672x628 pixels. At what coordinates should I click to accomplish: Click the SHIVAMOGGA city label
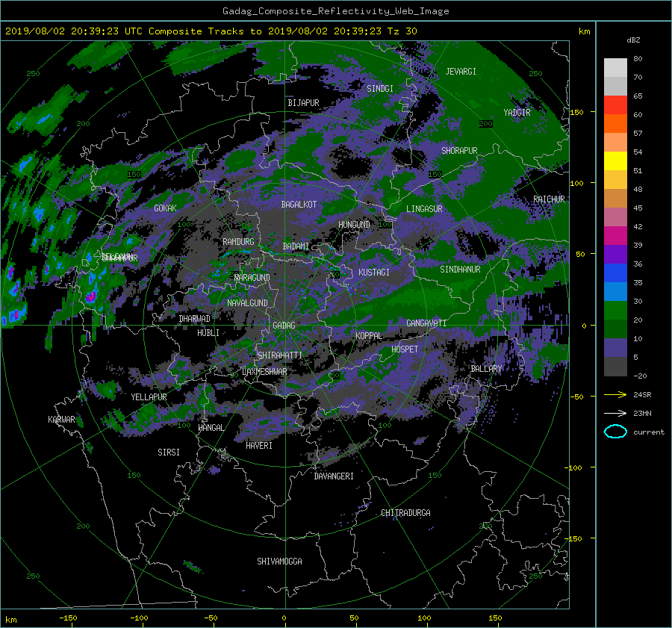pos(279,561)
